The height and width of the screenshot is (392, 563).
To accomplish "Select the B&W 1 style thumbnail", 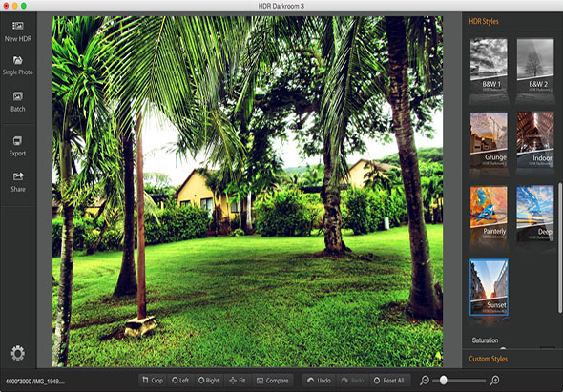I will [489, 65].
